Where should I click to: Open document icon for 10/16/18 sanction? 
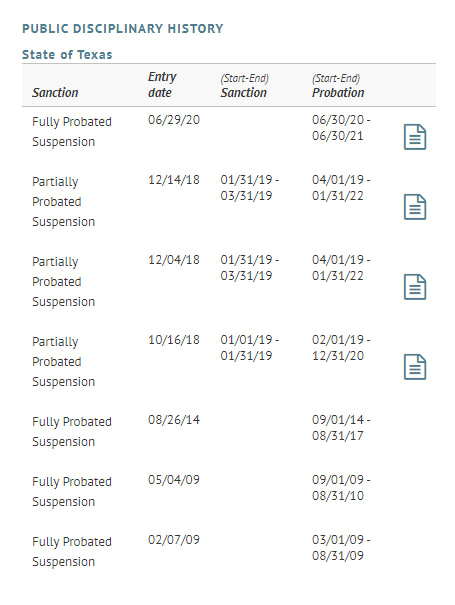[415, 367]
